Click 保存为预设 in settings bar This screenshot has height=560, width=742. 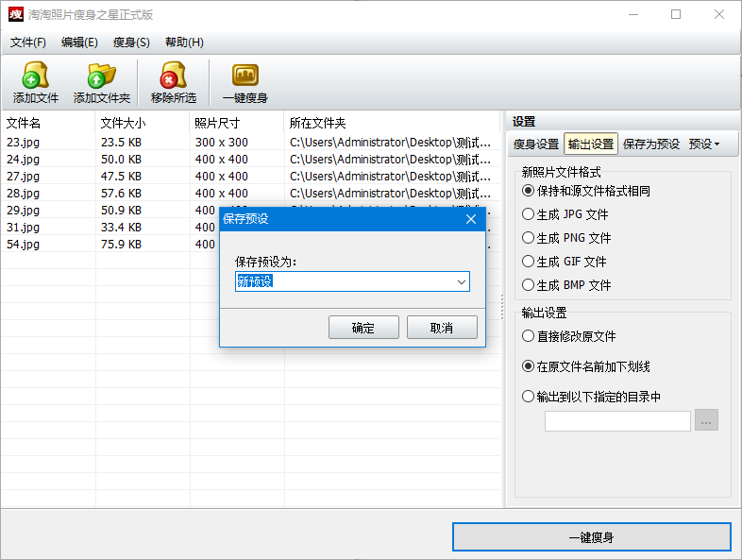[651, 144]
